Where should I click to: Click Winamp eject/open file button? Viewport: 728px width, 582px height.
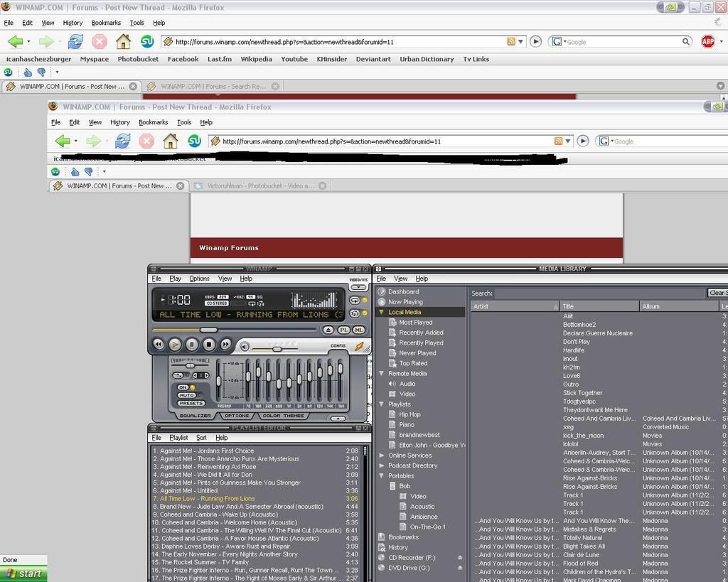(x=328, y=330)
